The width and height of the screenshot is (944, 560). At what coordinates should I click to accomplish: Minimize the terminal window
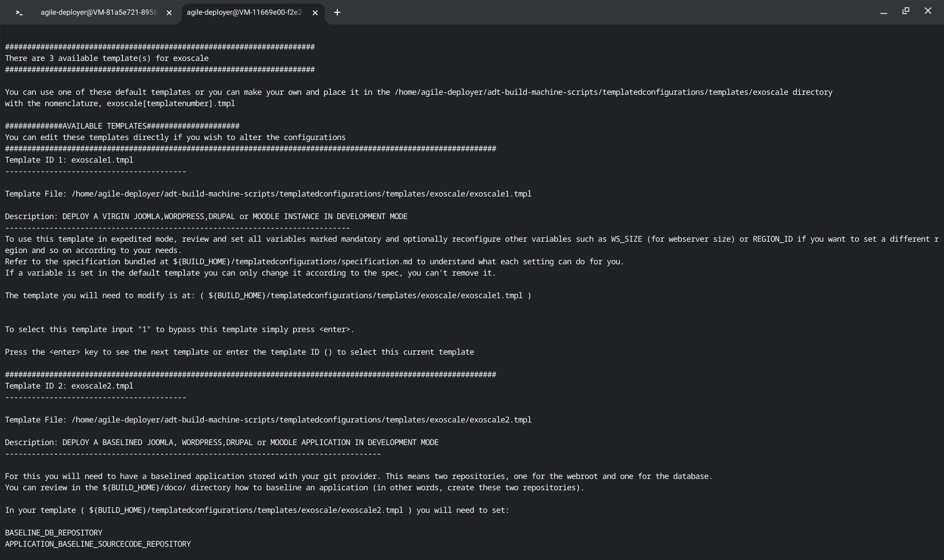(884, 12)
